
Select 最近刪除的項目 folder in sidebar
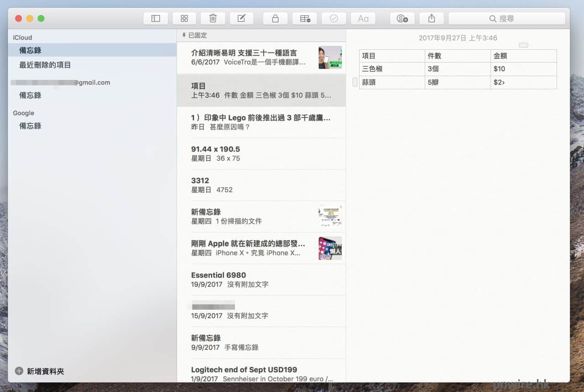[x=45, y=65]
